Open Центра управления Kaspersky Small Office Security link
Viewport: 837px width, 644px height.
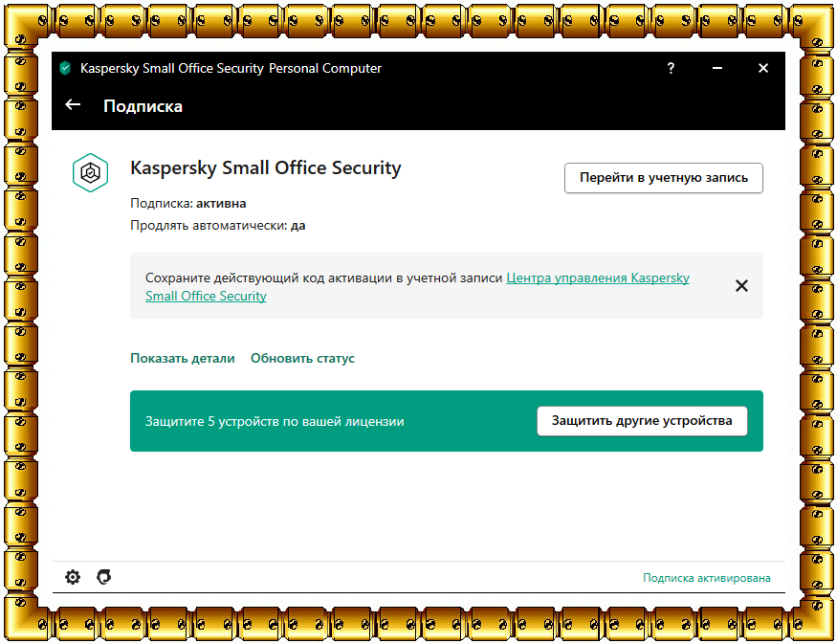(x=417, y=287)
